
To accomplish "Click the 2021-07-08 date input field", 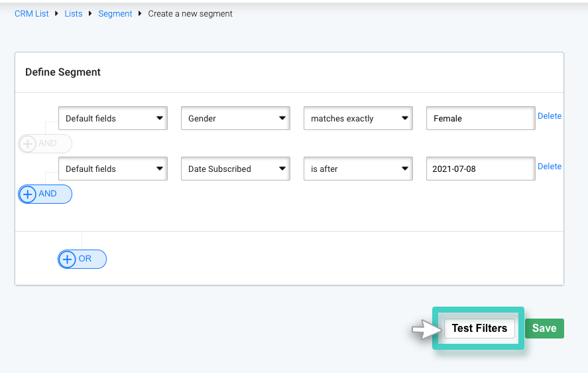I will tap(481, 169).
